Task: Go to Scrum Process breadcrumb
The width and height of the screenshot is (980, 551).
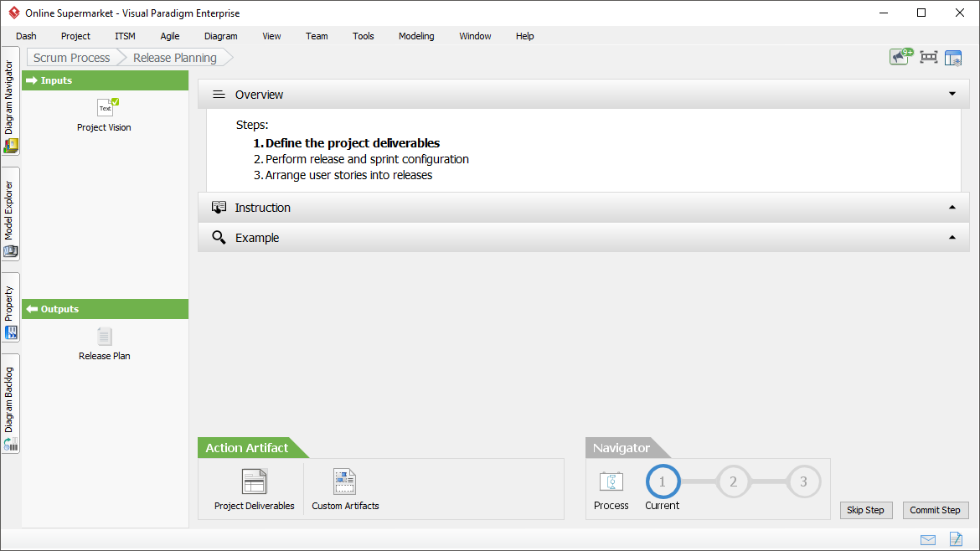Action: [x=72, y=58]
